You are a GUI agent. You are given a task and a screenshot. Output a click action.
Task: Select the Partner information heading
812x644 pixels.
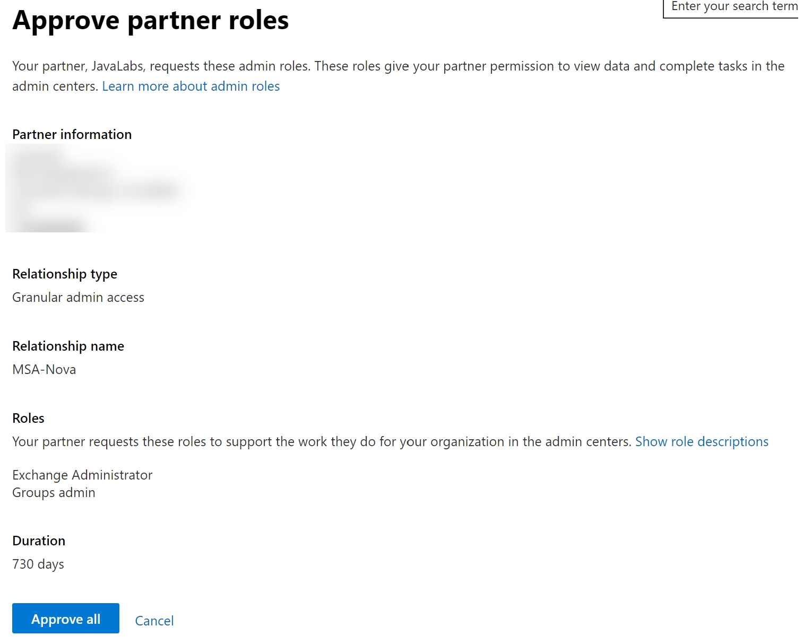(72, 135)
